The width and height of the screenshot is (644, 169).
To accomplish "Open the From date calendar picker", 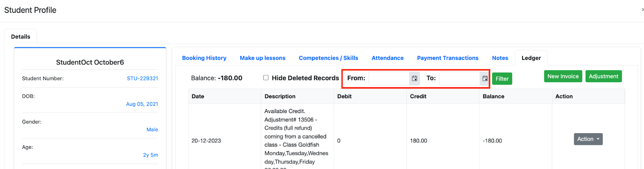I will [x=414, y=78].
